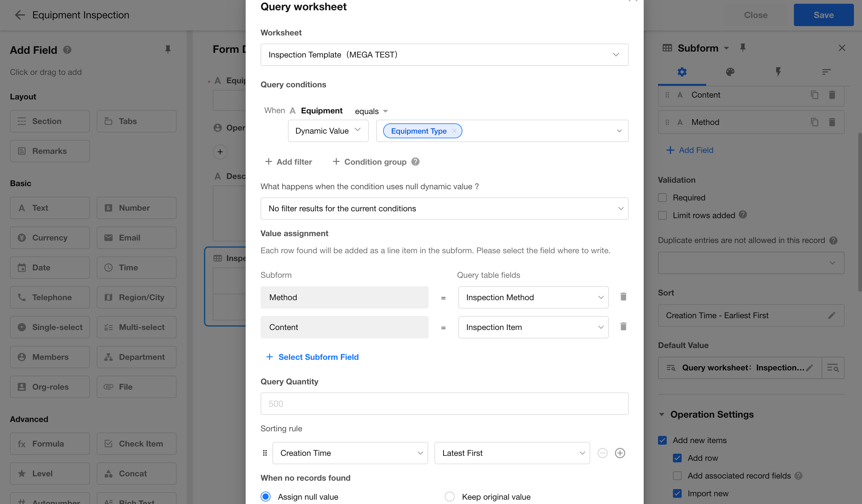Open the Worksheet dropdown
The width and height of the screenshot is (862, 504).
(x=444, y=55)
